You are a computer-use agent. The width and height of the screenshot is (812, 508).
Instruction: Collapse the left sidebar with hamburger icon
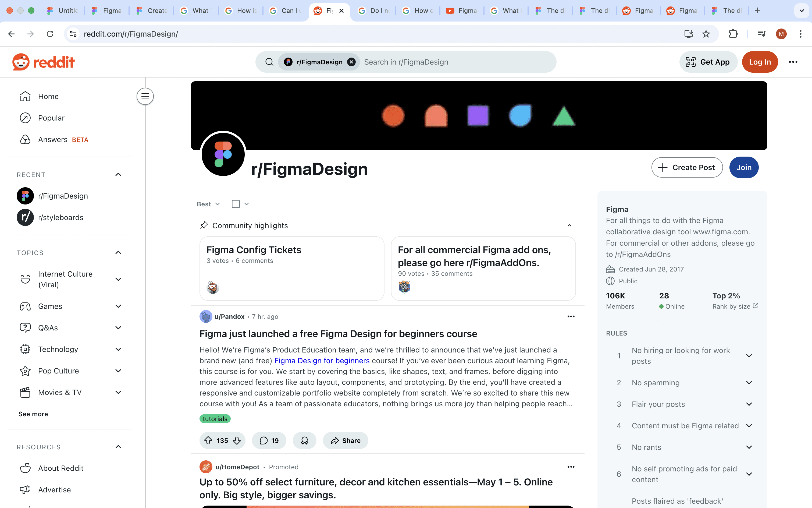(x=145, y=96)
